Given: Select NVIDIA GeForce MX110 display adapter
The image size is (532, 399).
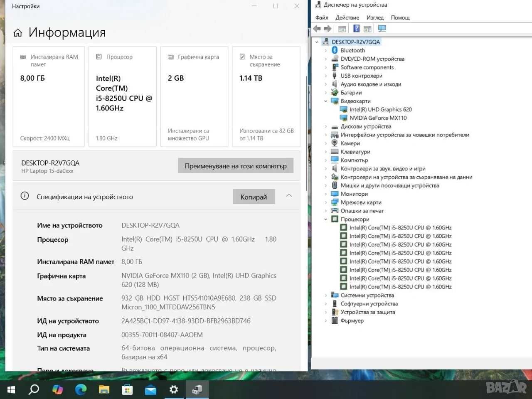Looking at the screenshot, I should point(378,118).
